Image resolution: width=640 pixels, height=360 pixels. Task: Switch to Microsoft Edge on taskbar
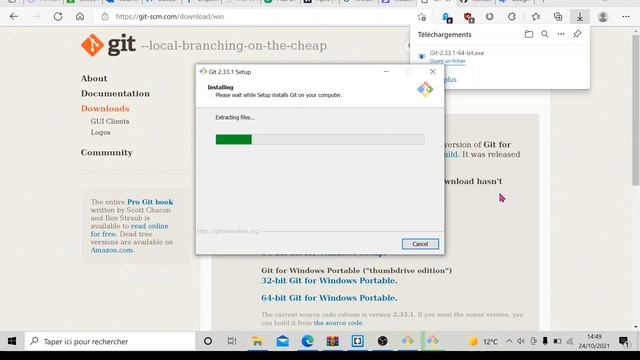tap(307, 341)
